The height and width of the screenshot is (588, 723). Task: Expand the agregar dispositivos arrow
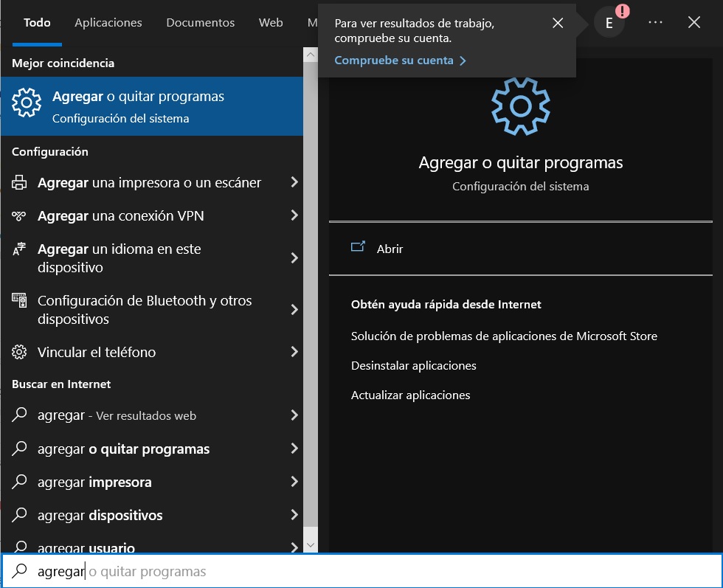point(294,515)
